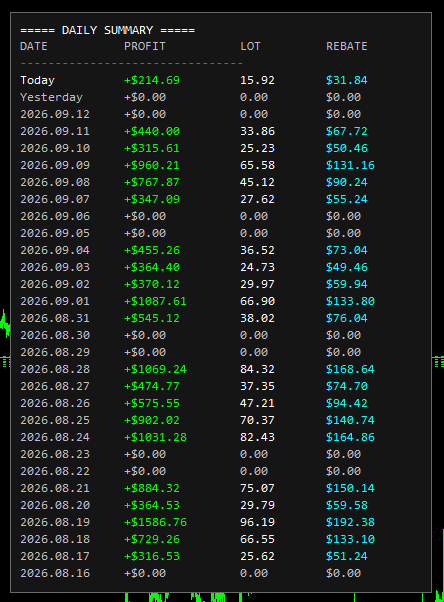Click lot value 45.12
Screen dimensions: 444x602
click(x=257, y=182)
